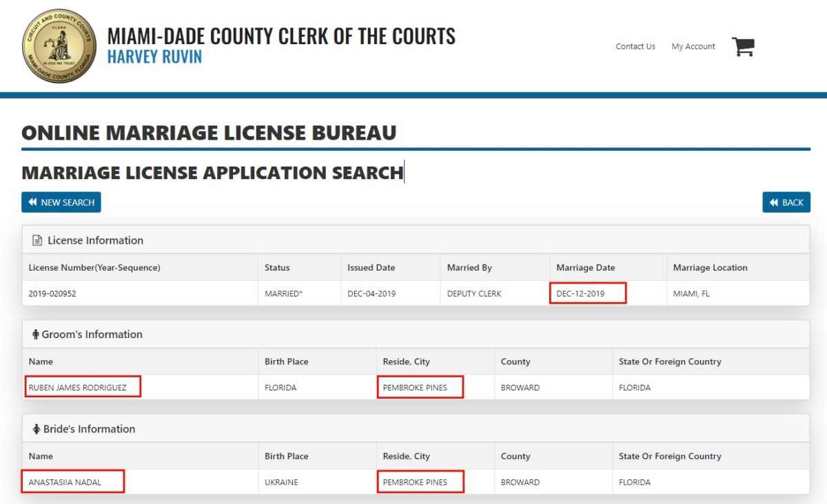
Task: Click the MARRIED* status value
Action: pos(283,293)
